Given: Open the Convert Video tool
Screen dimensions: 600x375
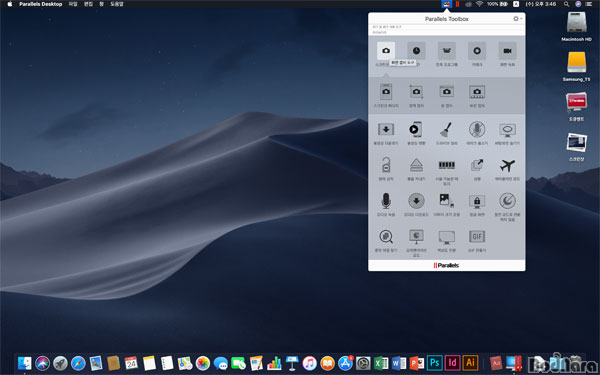Looking at the screenshot, I should point(416,130).
